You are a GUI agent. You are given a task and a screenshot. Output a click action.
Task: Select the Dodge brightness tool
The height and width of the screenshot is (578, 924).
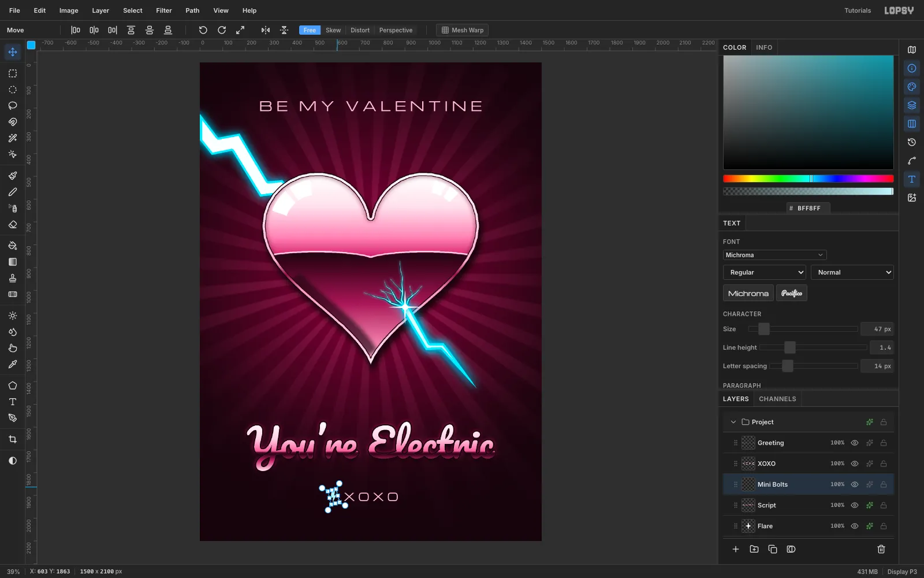pos(13,316)
